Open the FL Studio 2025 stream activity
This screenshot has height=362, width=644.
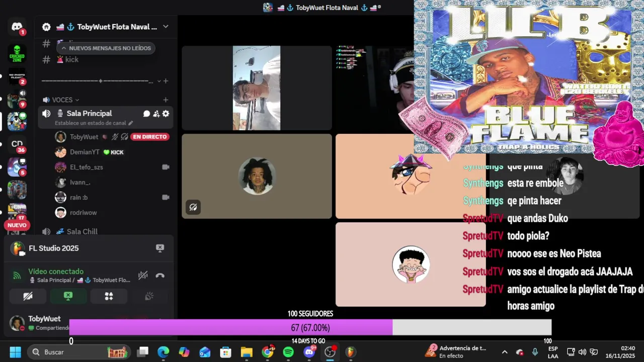[x=53, y=248]
